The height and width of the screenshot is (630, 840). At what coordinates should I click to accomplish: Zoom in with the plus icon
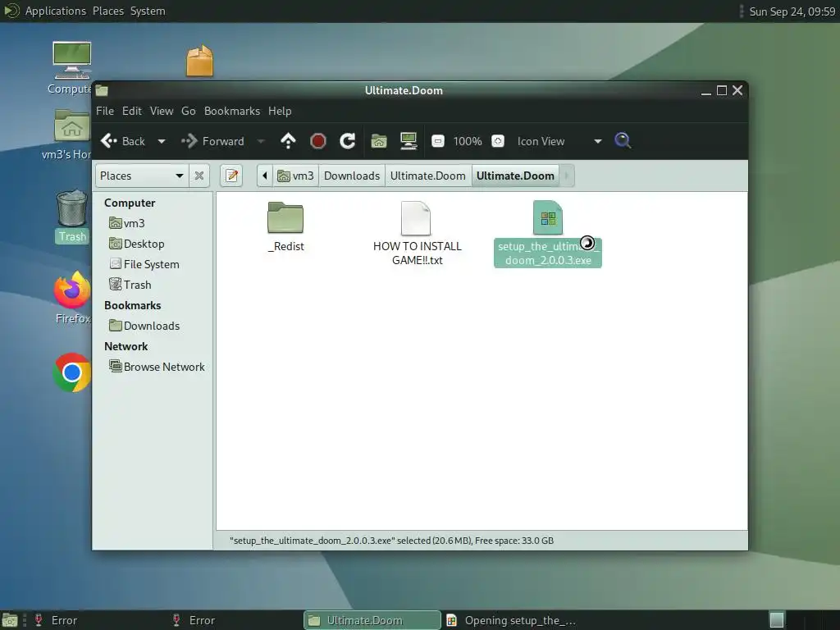pyautogui.click(x=498, y=141)
